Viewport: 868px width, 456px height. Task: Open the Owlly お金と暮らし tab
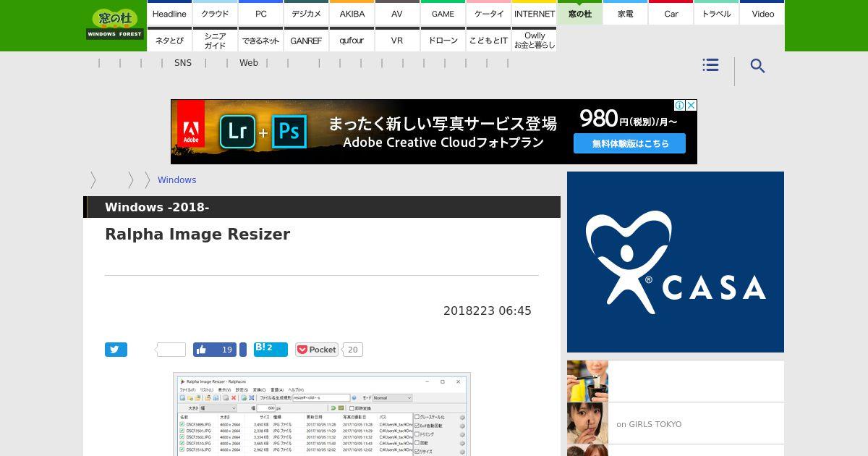tap(534, 40)
